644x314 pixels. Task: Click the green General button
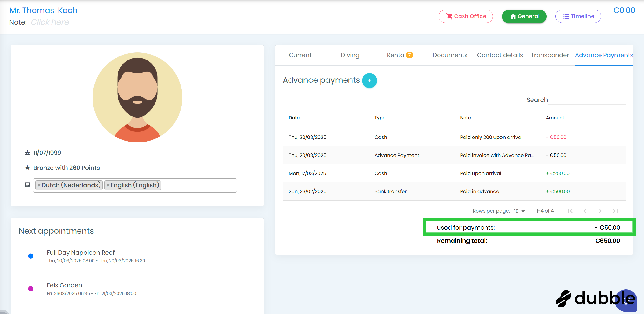(x=524, y=16)
